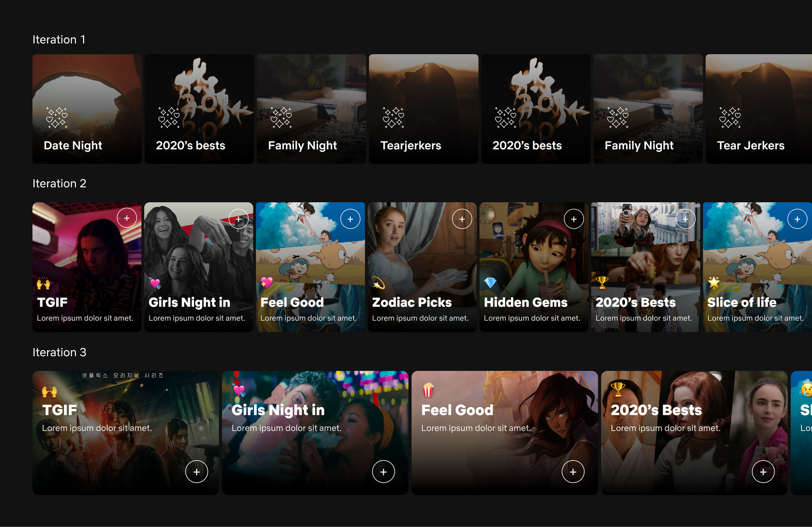Click plus icon on Iteration 3 TGIF card
The width and height of the screenshot is (812, 527).
197,472
